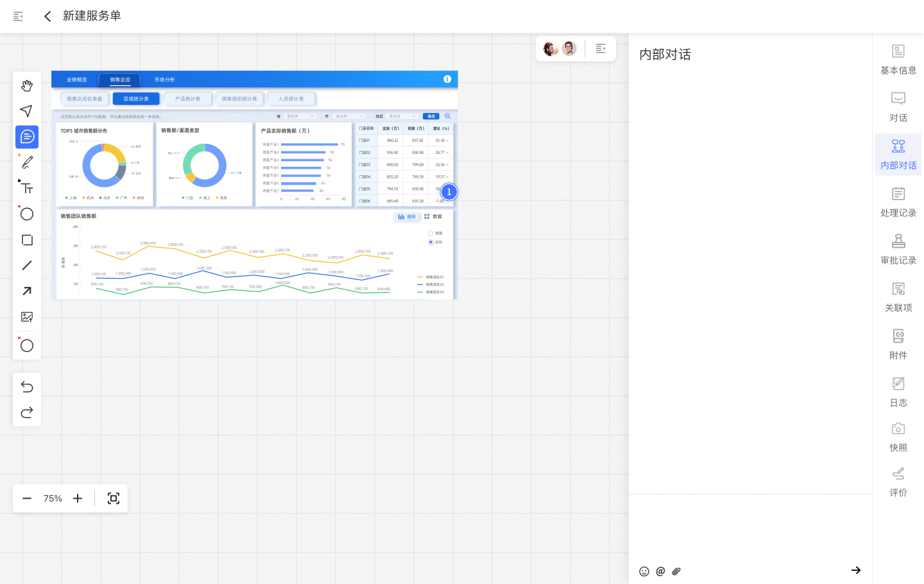The width and height of the screenshot is (924, 584).
Task: Focus the internal chat message input
Action: pos(750,529)
